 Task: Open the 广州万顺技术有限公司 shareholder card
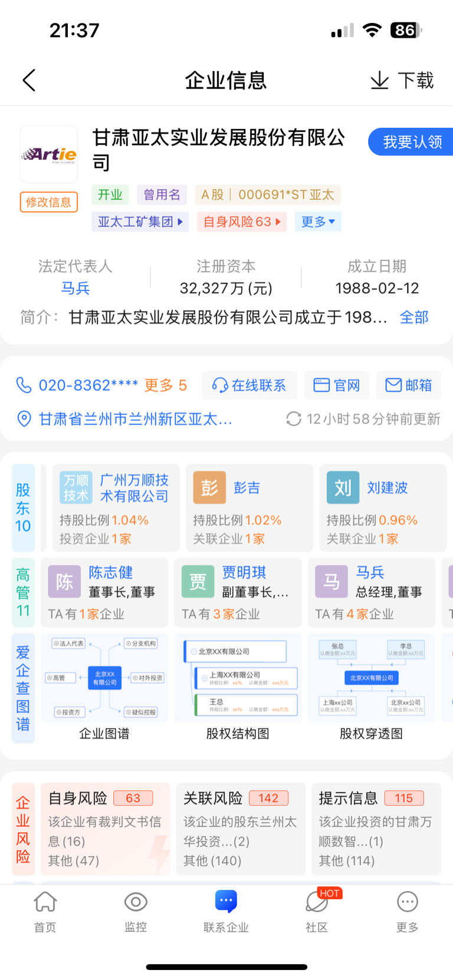click(x=116, y=508)
